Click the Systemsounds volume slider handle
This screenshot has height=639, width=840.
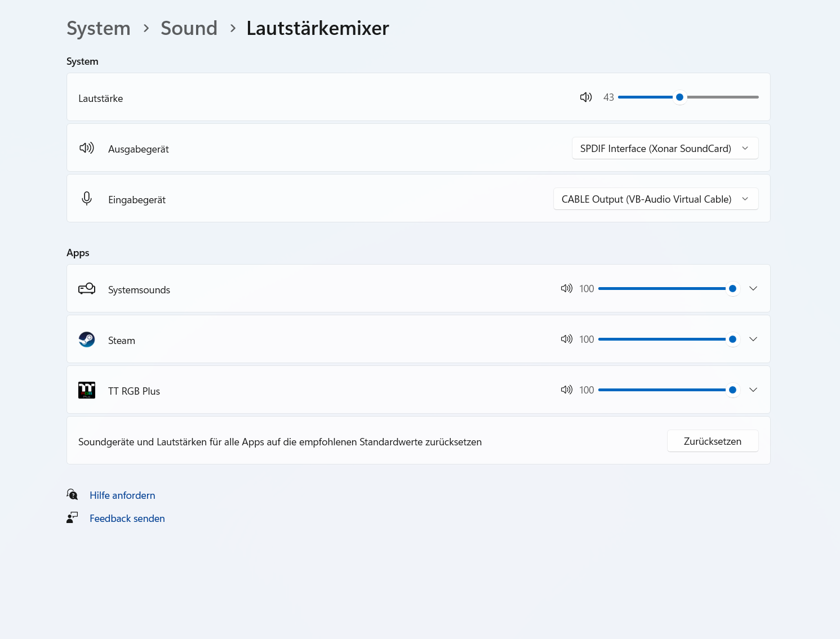coord(732,288)
